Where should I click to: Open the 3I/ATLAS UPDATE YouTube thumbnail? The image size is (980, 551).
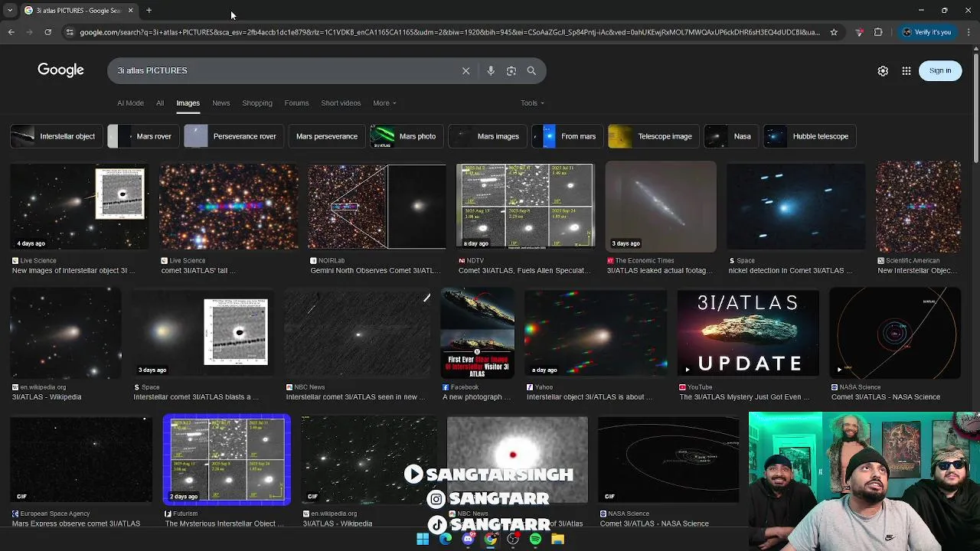pos(748,333)
